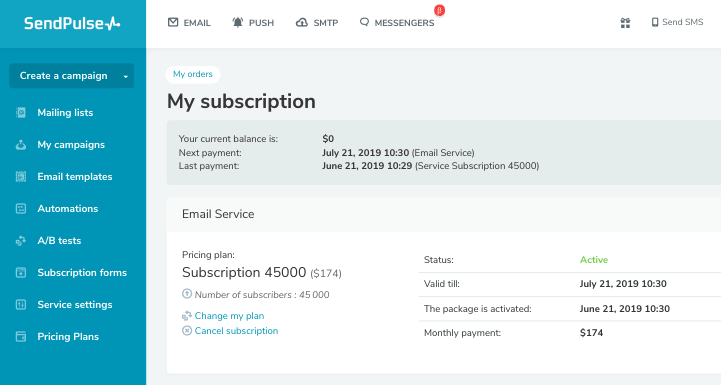The width and height of the screenshot is (721, 385).
Task: Go to My campaigns
Action: (x=71, y=145)
